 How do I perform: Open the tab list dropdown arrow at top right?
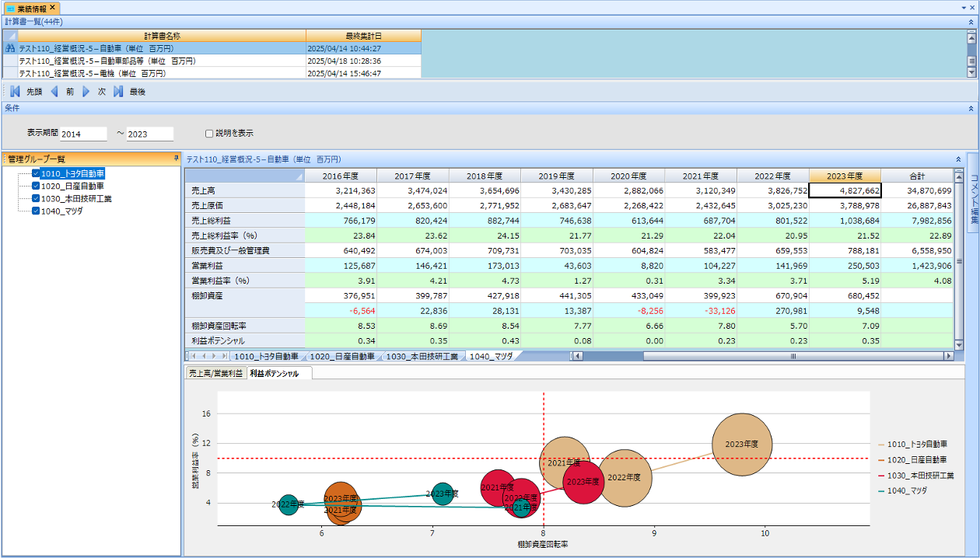pyautogui.click(x=964, y=7)
